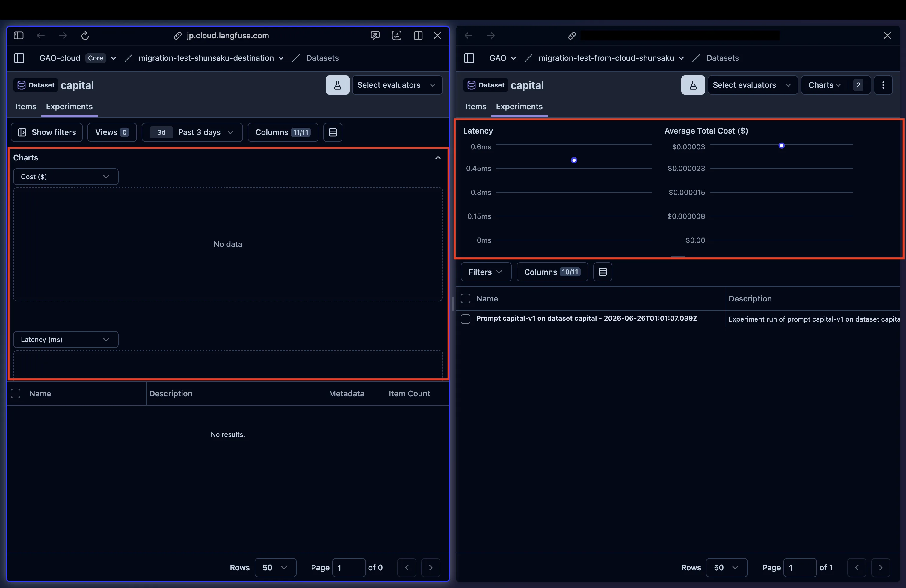
Task: Change row height in right experiments table
Action: [603, 272]
